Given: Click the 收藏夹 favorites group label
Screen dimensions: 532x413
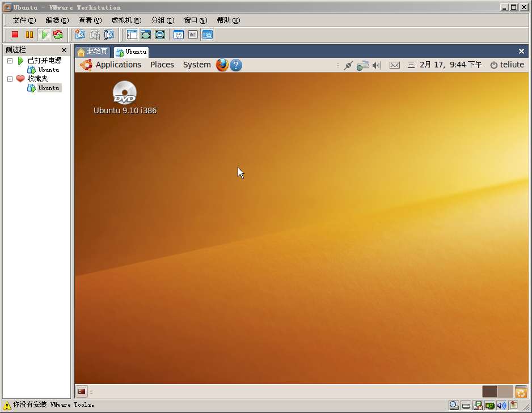Looking at the screenshot, I should [37, 79].
